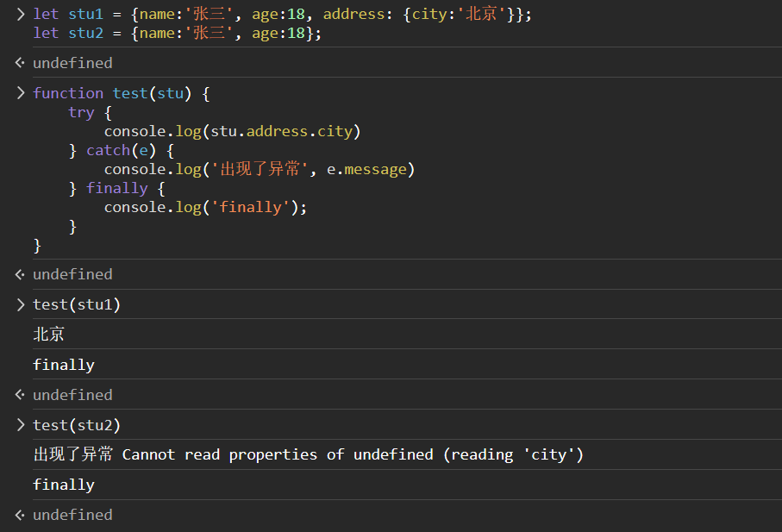782x532 pixels.
Task: Click the input chevron beside function test(stu)
Action: [21, 93]
